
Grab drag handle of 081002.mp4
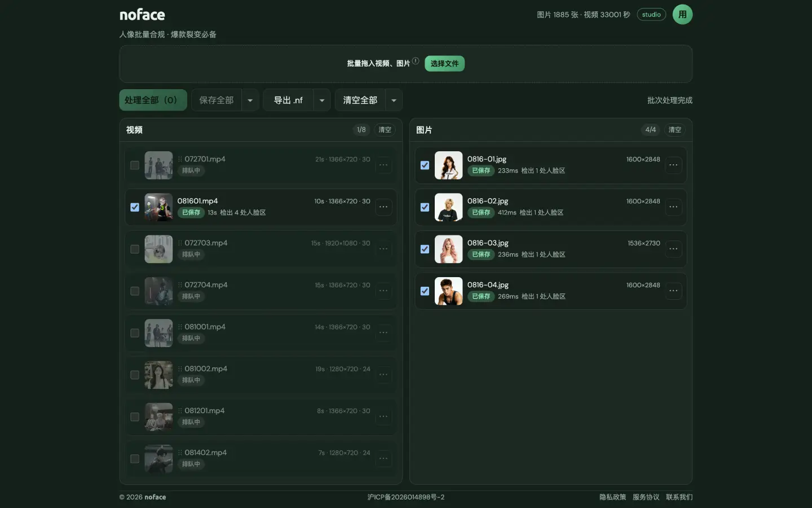click(180, 369)
